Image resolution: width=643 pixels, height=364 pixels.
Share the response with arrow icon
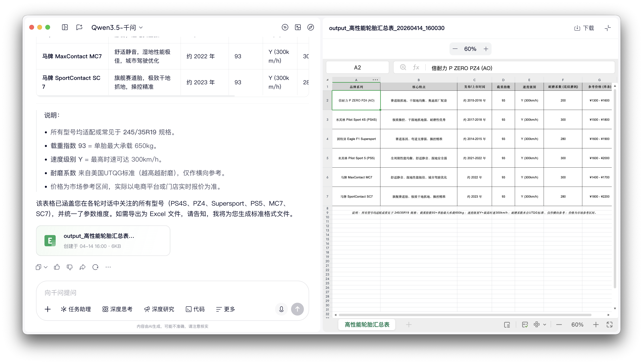click(82, 267)
